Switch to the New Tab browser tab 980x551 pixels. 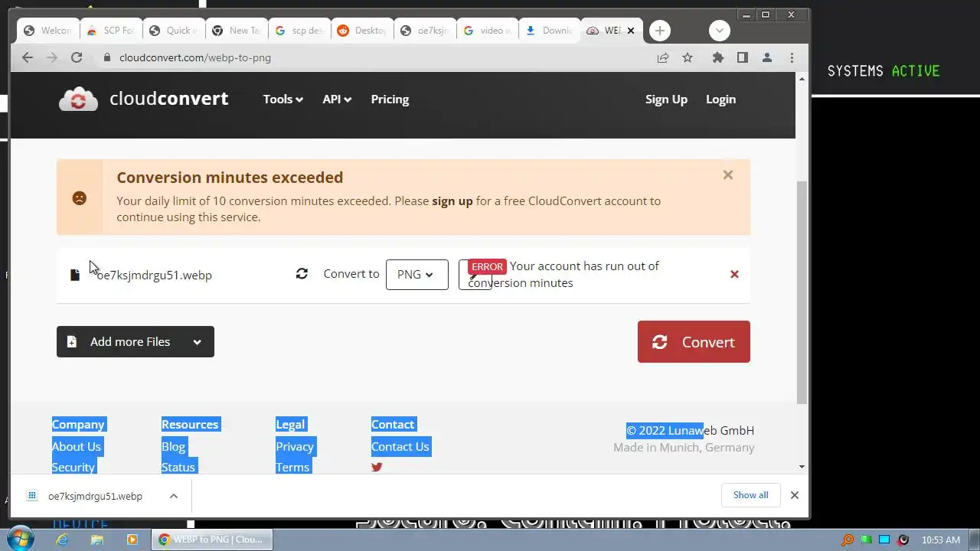237,31
